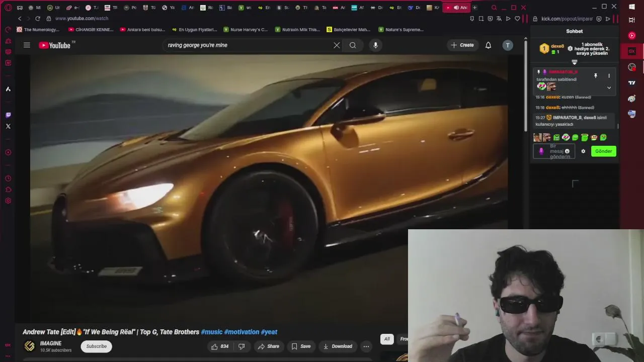The width and height of the screenshot is (644, 362).
Task: Open the new tab plus button
Action: [474, 8]
